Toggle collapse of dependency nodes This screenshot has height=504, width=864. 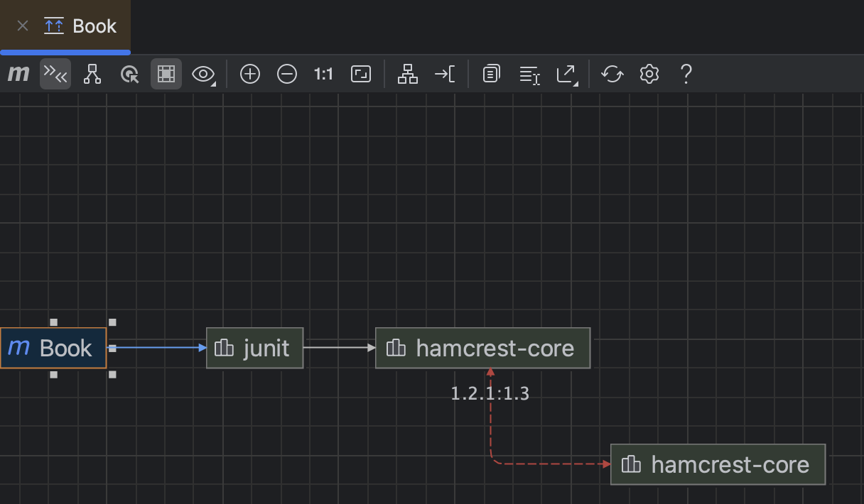click(55, 74)
